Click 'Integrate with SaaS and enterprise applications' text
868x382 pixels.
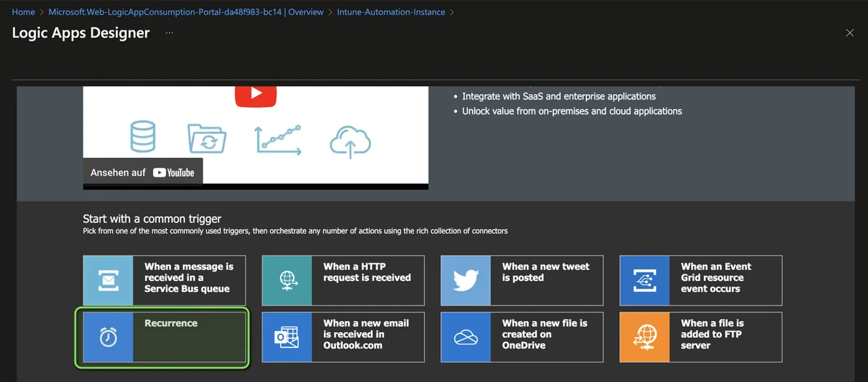coord(559,96)
